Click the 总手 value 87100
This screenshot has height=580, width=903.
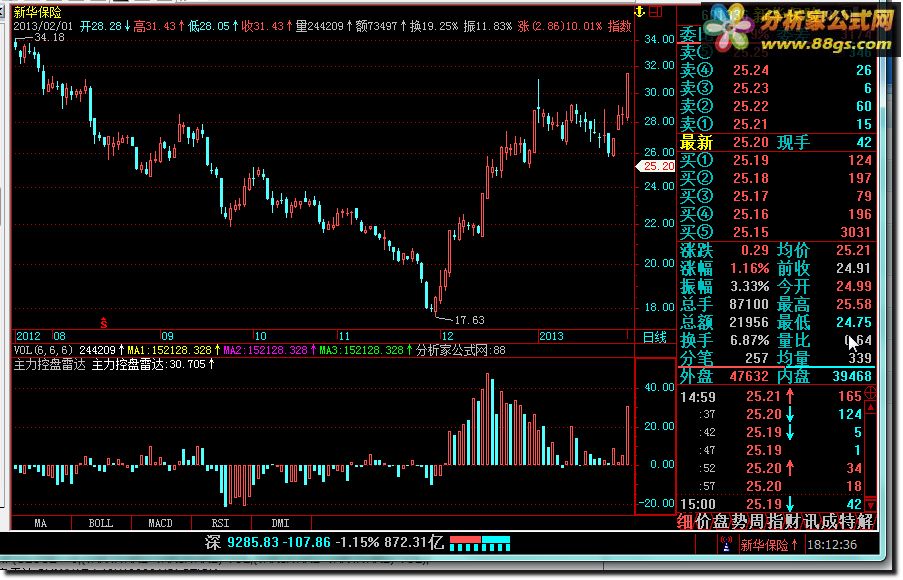(749, 304)
